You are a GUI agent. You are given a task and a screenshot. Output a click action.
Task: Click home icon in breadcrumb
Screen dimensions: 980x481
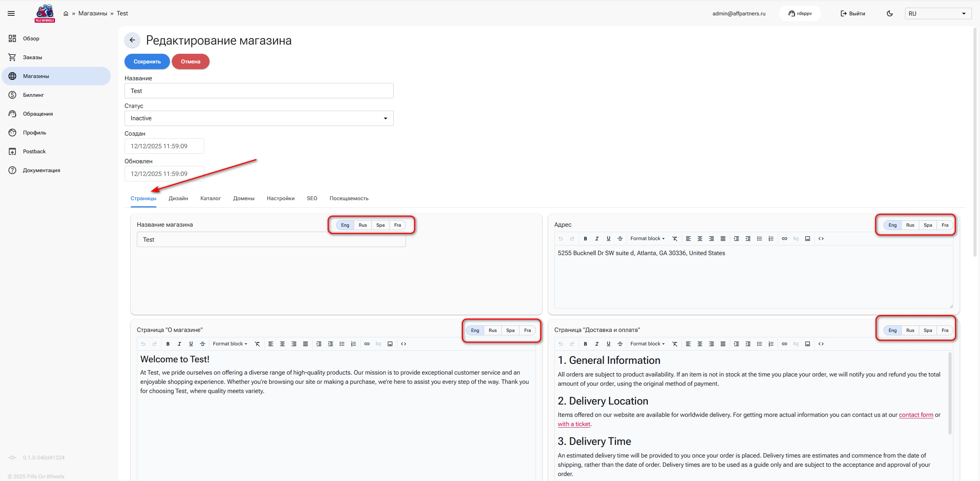coord(66,13)
